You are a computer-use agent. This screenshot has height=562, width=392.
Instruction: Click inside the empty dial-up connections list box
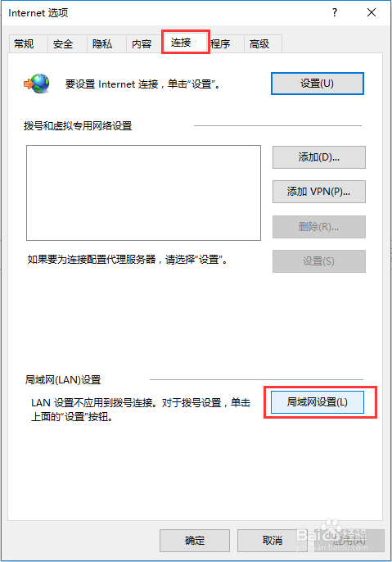[x=143, y=193]
